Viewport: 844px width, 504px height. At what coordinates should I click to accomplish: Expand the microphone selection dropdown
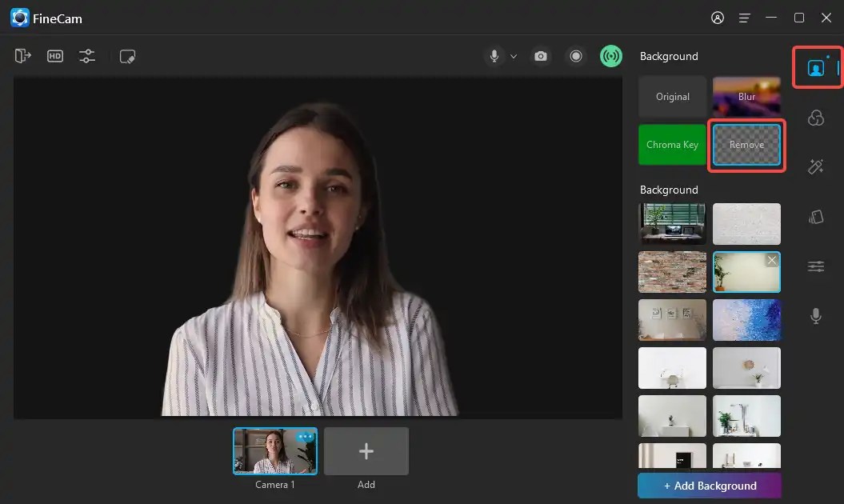[x=514, y=57]
